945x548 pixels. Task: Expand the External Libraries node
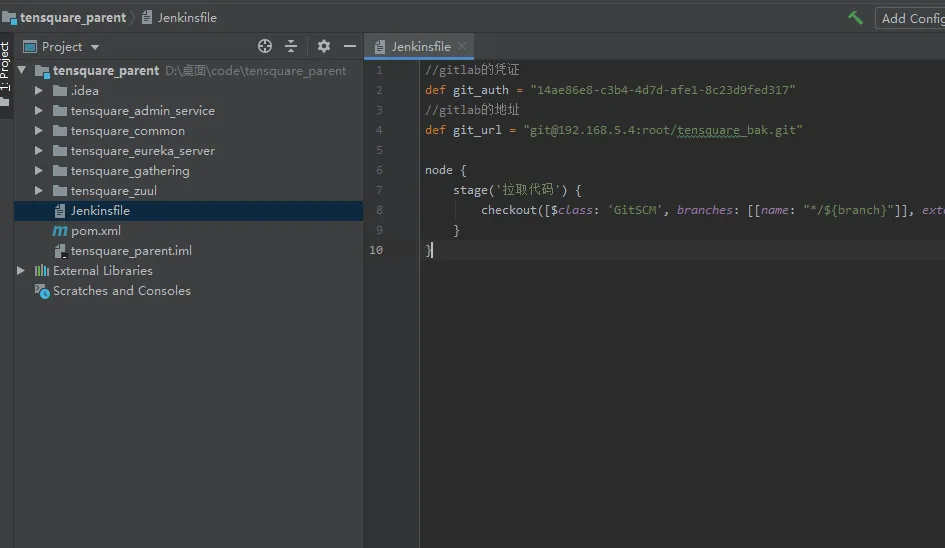[21, 271]
